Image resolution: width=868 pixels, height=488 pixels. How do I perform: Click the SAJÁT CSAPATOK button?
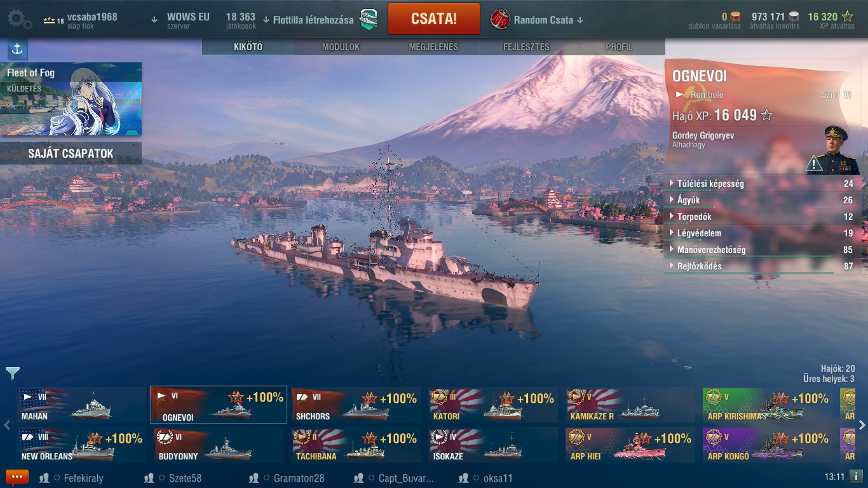(x=71, y=153)
